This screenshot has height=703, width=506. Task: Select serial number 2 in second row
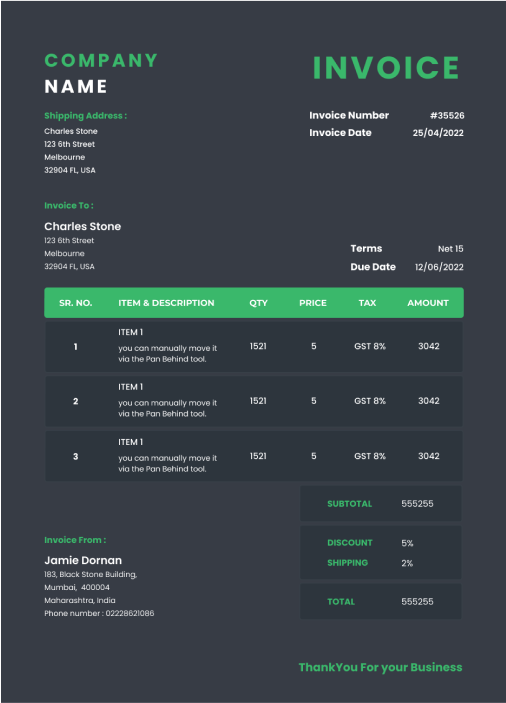75,401
